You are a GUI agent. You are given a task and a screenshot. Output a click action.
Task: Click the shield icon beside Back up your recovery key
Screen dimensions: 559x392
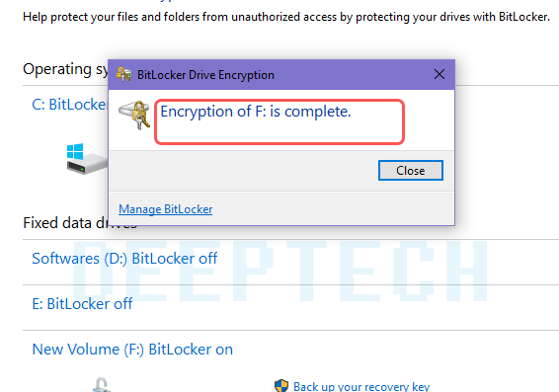tap(281, 386)
